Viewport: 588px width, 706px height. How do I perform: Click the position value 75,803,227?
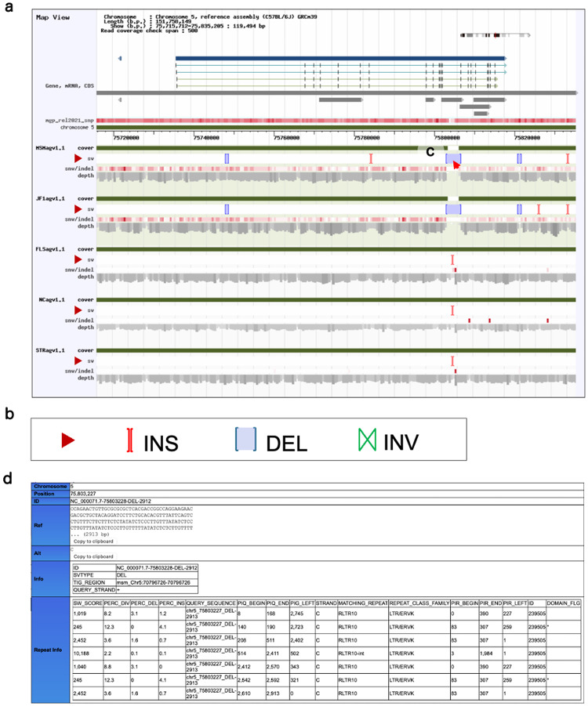[83, 494]
